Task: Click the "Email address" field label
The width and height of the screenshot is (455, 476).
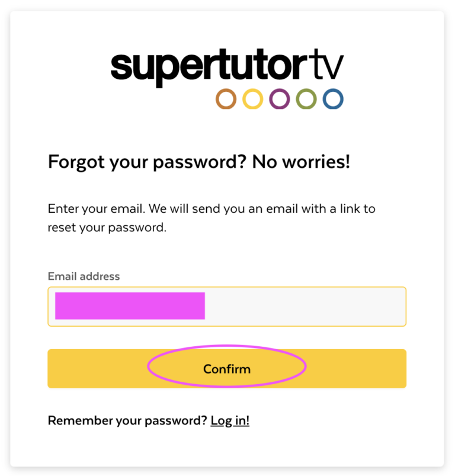Action: [84, 276]
